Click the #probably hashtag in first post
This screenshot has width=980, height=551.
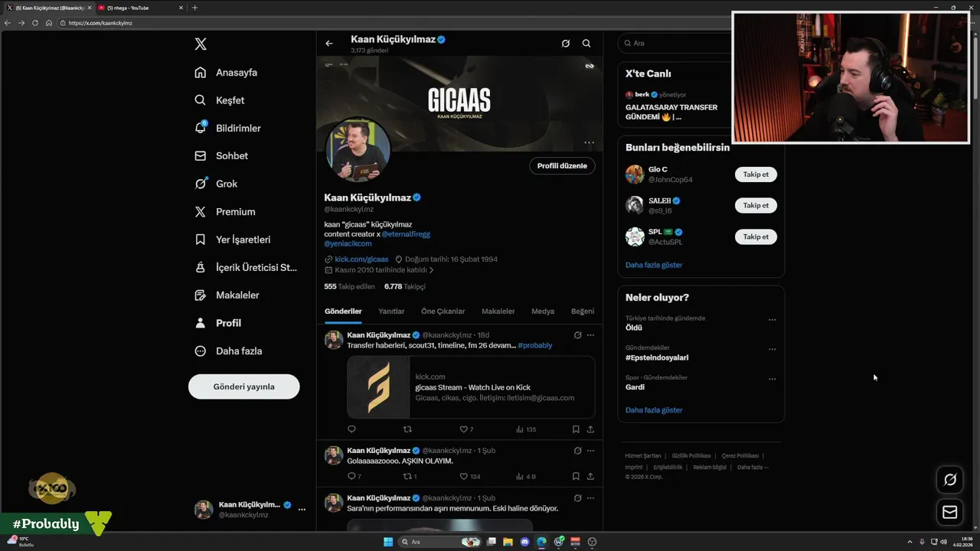coord(535,345)
